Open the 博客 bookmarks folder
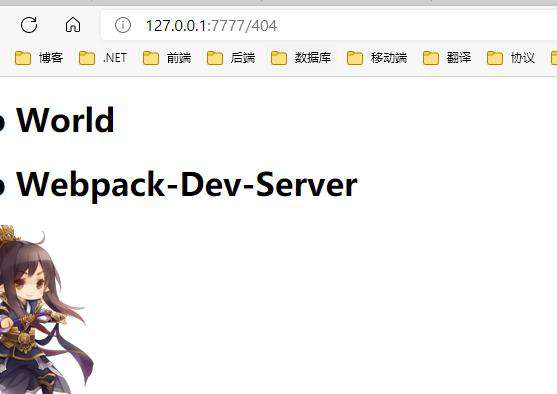 tap(39, 58)
